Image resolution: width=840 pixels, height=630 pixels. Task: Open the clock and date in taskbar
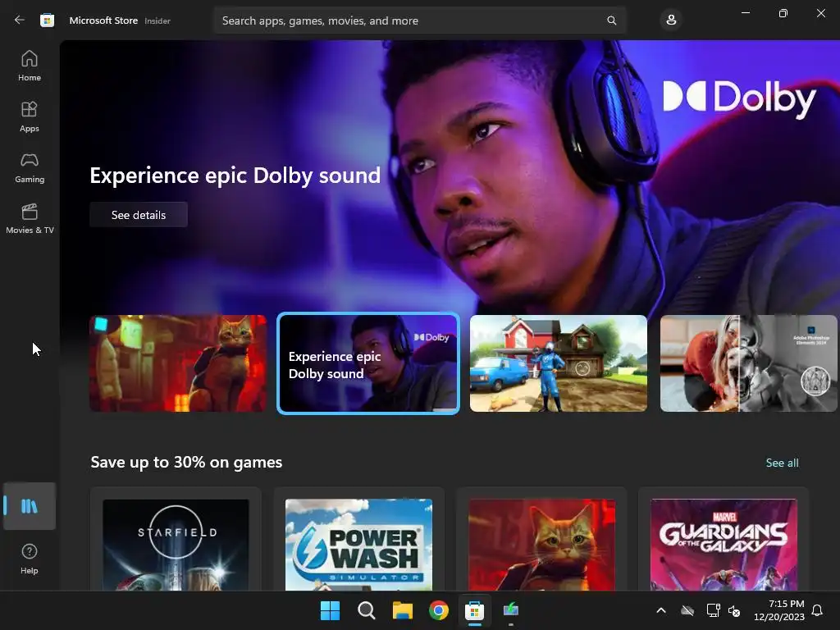tap(779, 610)
